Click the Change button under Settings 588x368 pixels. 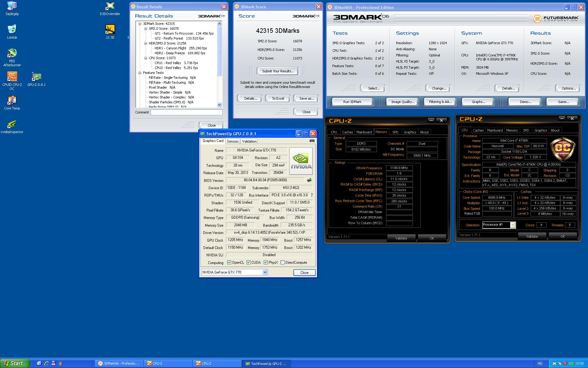pyautogui.click(x=439, y=88)
